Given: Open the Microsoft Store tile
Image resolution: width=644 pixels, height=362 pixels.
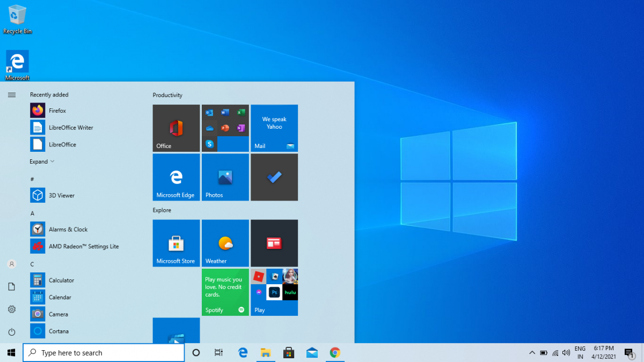Looking at the screenshot, I should tap(176, 243).
